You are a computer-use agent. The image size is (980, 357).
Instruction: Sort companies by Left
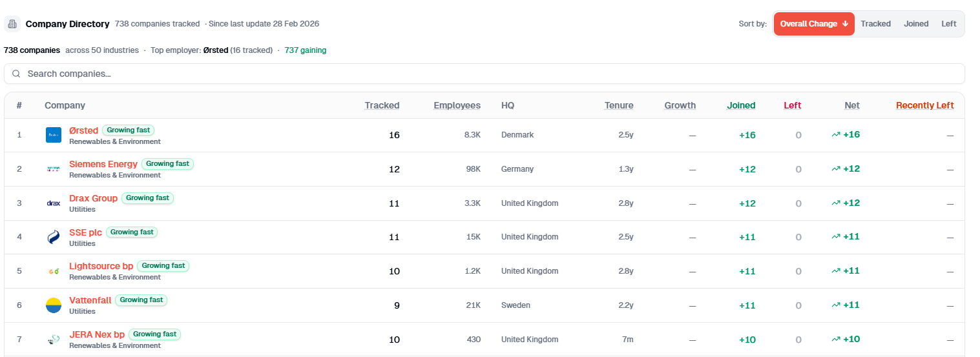(948, 24)
